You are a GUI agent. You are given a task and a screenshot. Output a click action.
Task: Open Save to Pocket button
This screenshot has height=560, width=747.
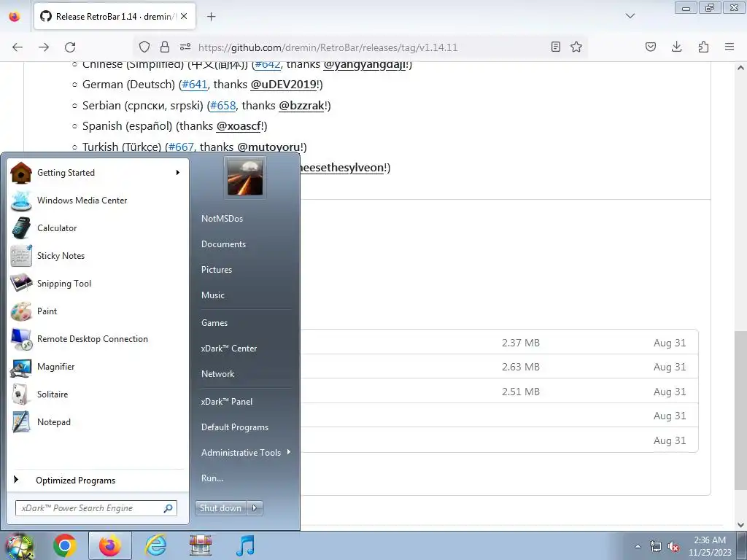click(x=651, y=47)
